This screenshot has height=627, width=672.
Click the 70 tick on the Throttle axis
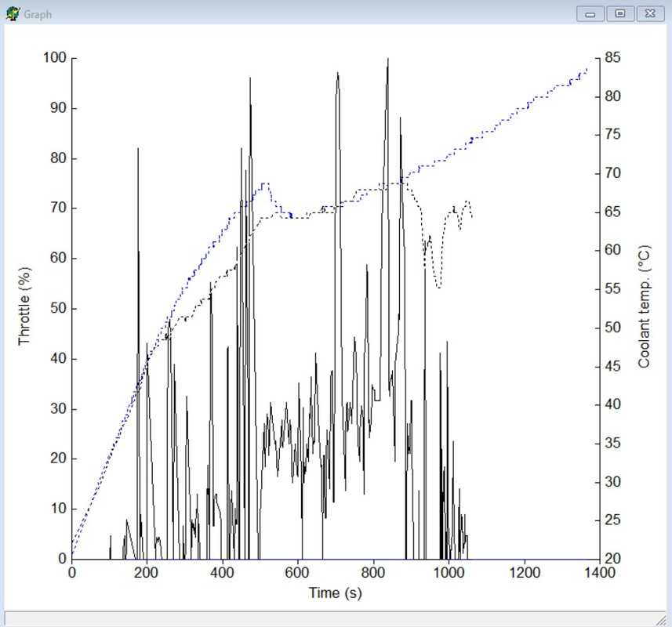pyautogui.click(x=58, y=208)
